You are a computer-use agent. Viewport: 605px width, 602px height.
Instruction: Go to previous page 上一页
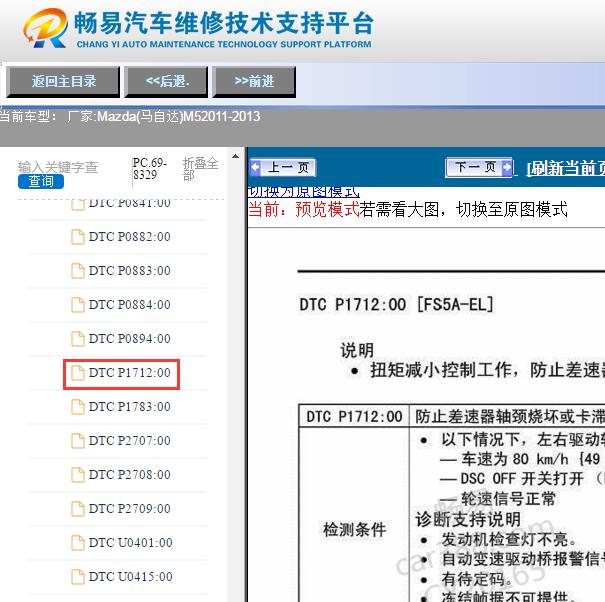tap(283, 167)
